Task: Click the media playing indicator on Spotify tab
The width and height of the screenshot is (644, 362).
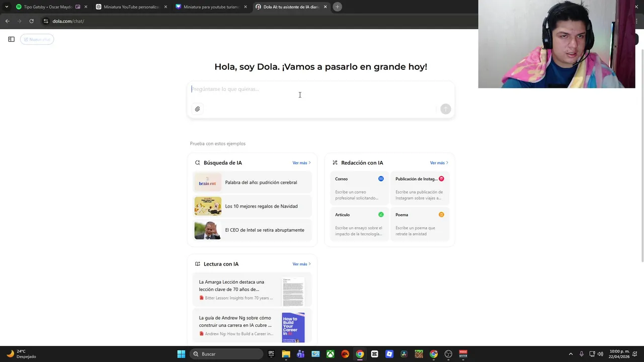Action: (x=77, y=7)
